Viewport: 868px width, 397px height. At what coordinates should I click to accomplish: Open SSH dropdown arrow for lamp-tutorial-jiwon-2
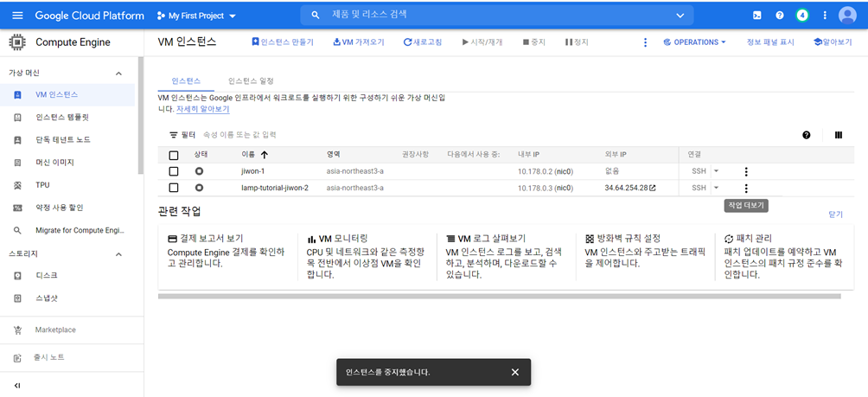(x=716, y=188)
